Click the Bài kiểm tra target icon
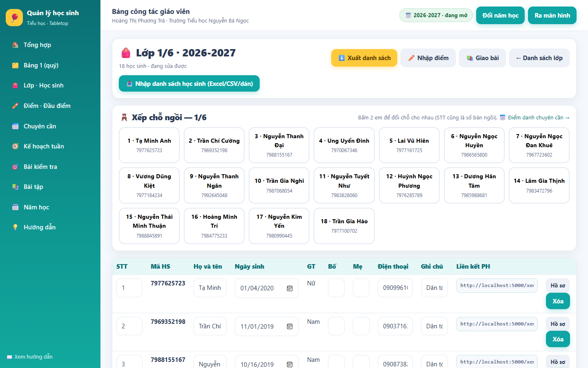Viewport: 588px width, 368px height. pyautogui.click(x=15, y=167)
